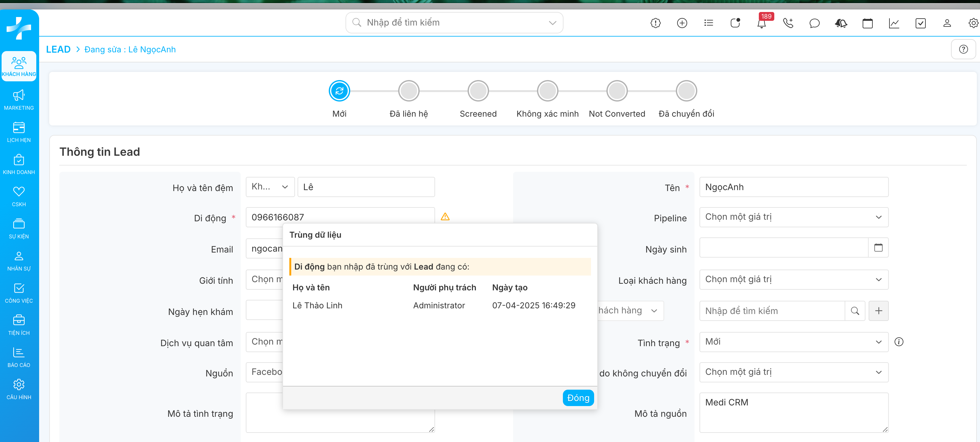Expand the Pipeline dropdown
Viewport: 980px width, 442px height.
tap(793, 217)
